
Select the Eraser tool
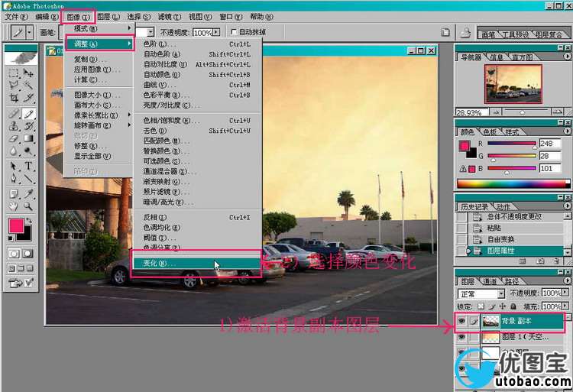[x=14, y=138]
